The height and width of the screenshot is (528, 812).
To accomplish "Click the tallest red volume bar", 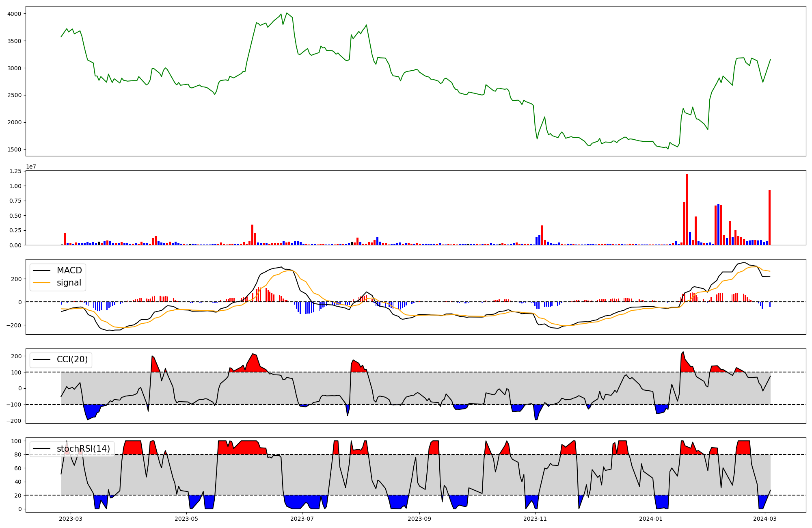I will point(687,209).
